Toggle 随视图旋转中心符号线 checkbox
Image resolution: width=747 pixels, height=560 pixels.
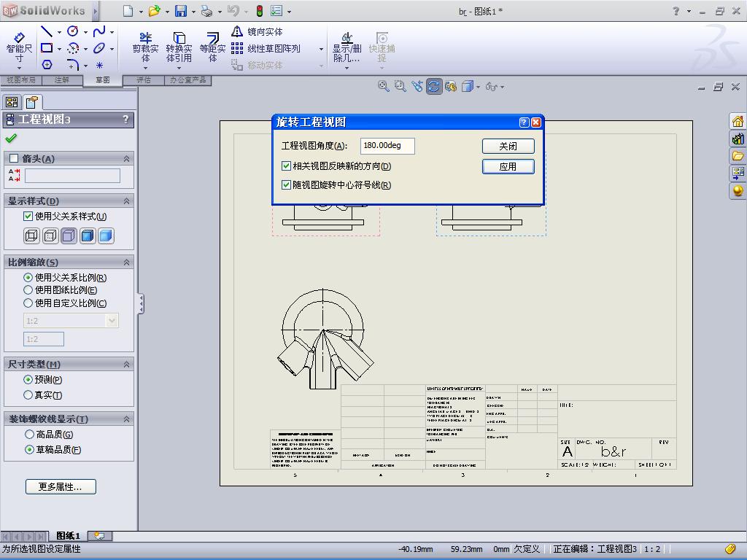286,184
